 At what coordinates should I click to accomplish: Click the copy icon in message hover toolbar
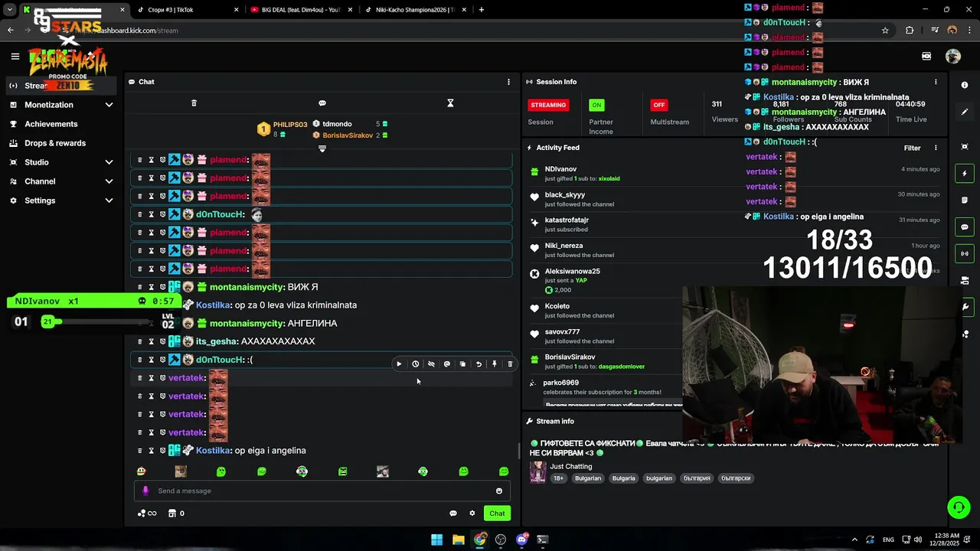(x=462, y=364)
